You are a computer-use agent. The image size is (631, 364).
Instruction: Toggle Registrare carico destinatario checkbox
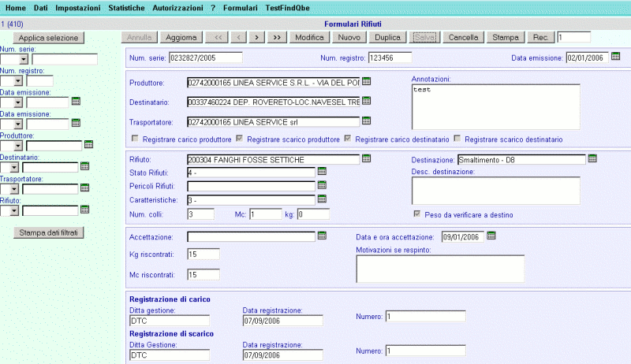(348, 139)
